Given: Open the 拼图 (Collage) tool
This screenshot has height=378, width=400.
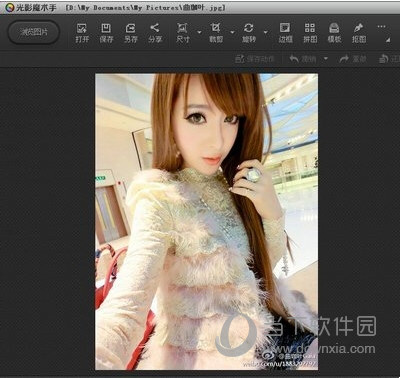Looking at the screenshot, I should click(x=310, y=33).
